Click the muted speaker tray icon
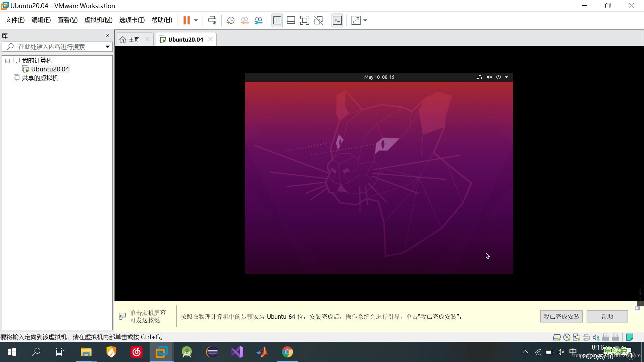Viewport: 644px width, 362px height. (x=561, y=352)
